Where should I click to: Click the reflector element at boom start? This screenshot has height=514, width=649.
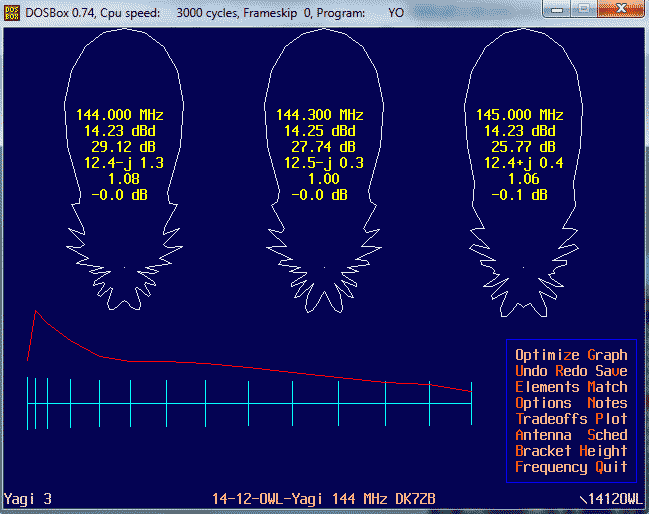(x=28, y=404)
